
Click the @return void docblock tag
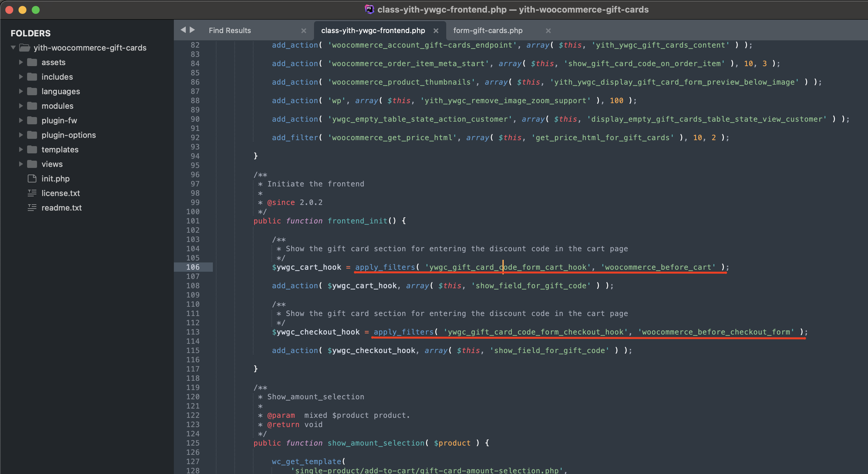[x=295, y=424]
